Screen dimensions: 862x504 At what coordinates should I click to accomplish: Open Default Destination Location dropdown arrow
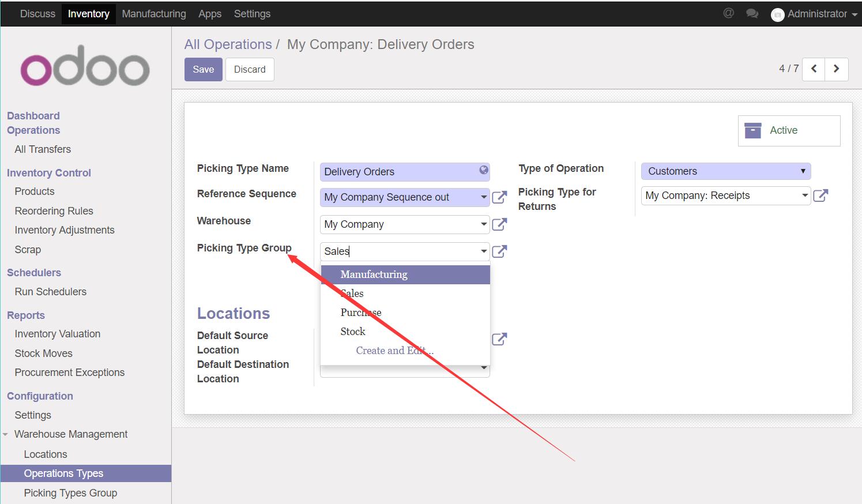(484, 368)
